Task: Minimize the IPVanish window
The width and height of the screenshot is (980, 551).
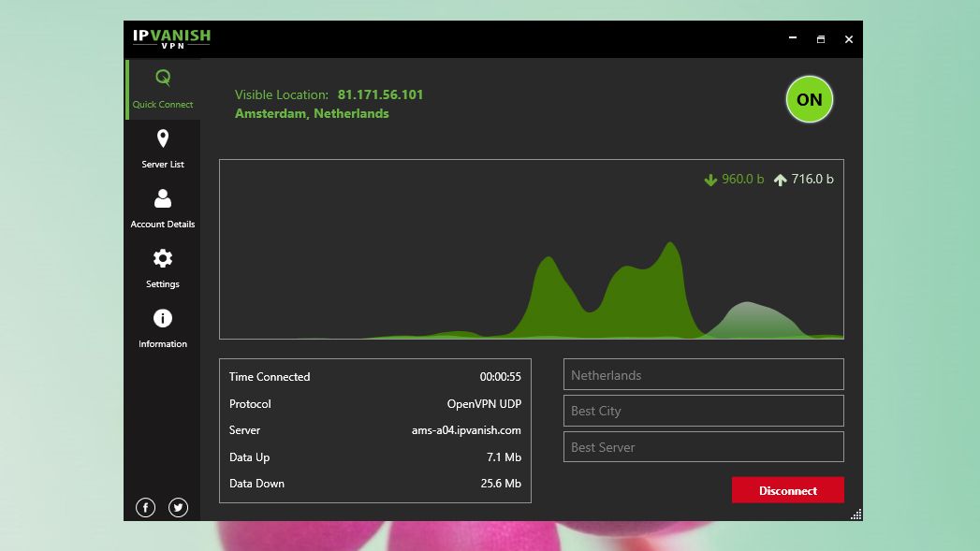Action: [793, 38]
